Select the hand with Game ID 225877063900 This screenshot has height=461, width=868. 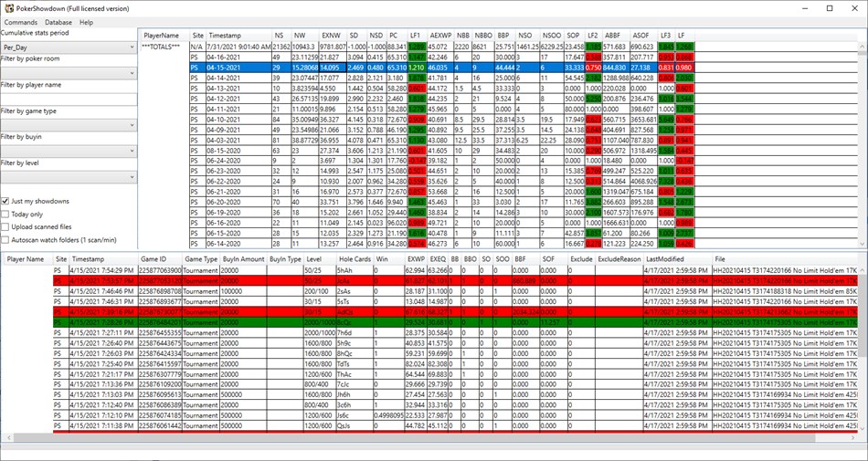click(457, 271)
